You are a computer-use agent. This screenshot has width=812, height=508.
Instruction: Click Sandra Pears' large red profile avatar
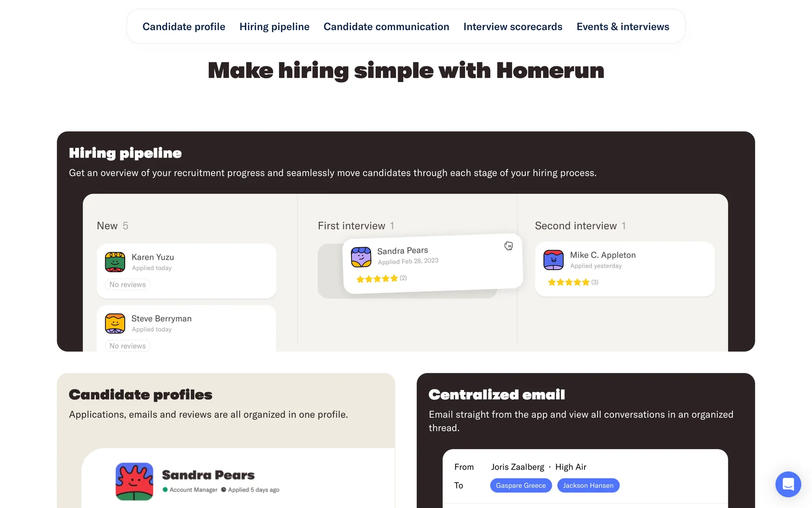[x=134, y=481]
